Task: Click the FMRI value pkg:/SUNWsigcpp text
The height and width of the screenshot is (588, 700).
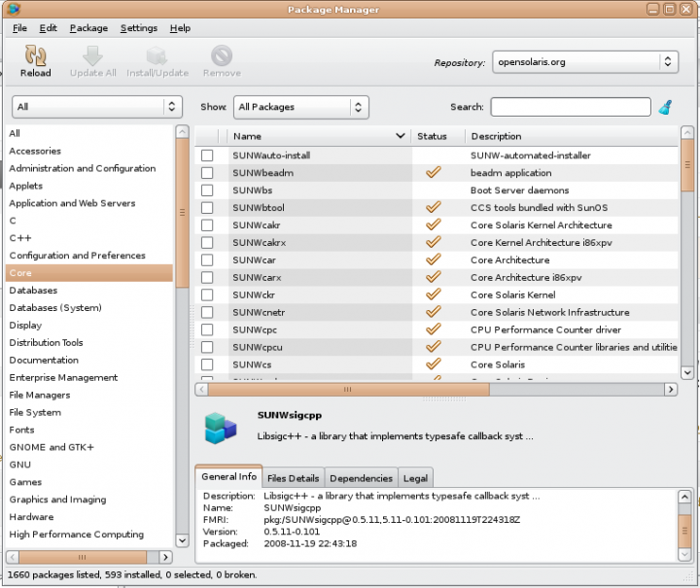Action: pos(392,520)
